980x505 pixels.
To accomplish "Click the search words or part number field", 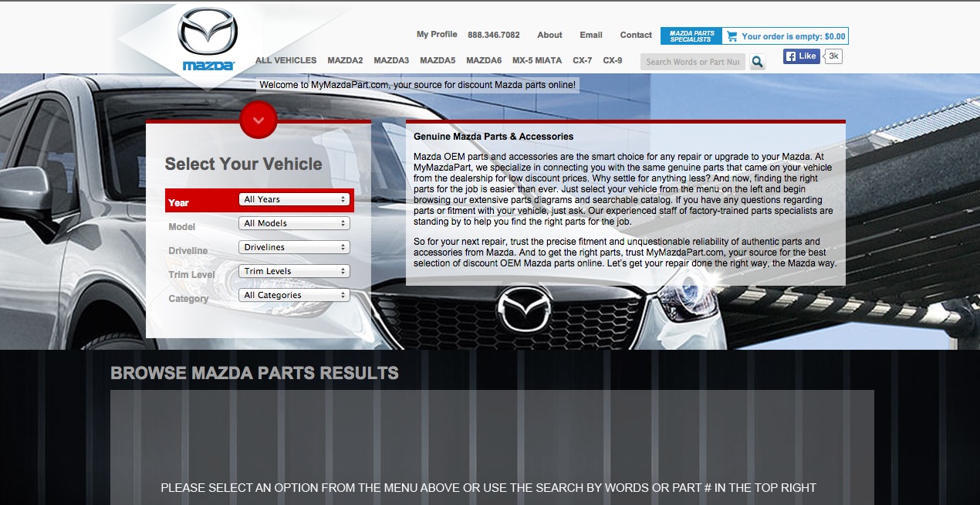I will (692, 62).
